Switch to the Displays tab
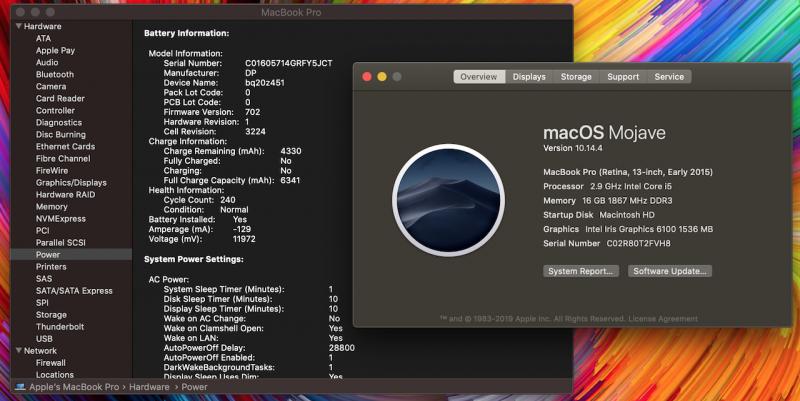Image resolution: width=800 pixels, height=401 pixels. click(x=529, y=77)
